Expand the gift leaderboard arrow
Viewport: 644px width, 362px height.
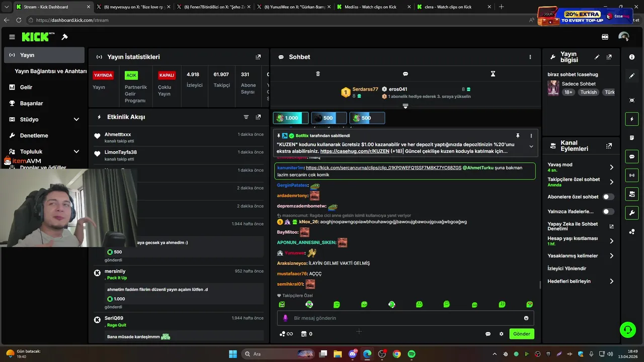click(x=406, y=106)
